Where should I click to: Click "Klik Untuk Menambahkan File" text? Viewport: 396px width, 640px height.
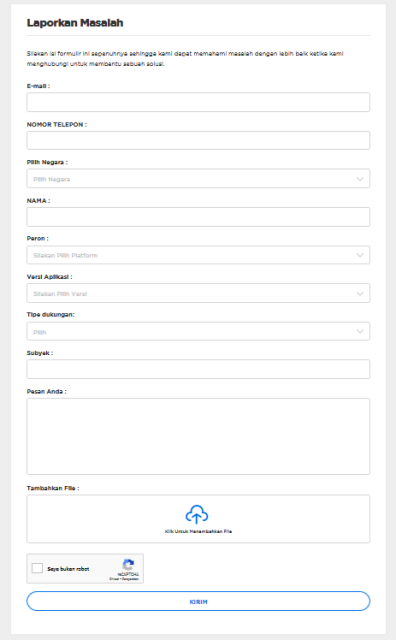198,531
